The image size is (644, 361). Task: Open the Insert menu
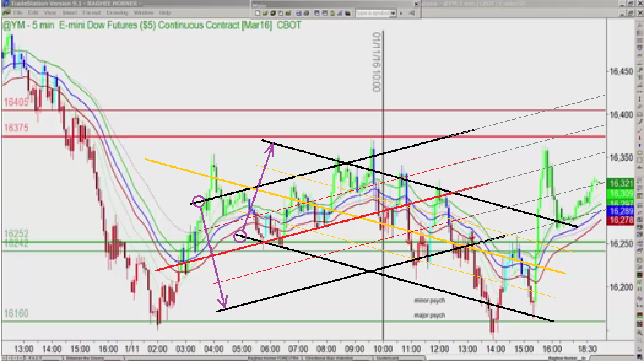click(70, 13)
